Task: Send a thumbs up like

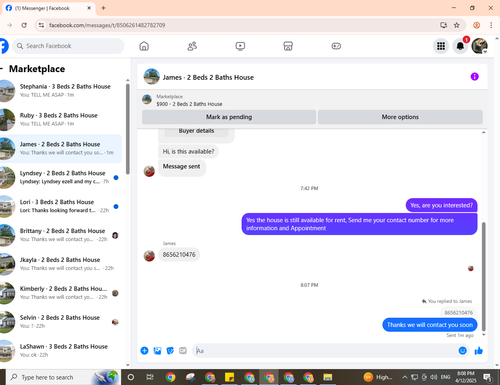Action: [x=479, y=351]
